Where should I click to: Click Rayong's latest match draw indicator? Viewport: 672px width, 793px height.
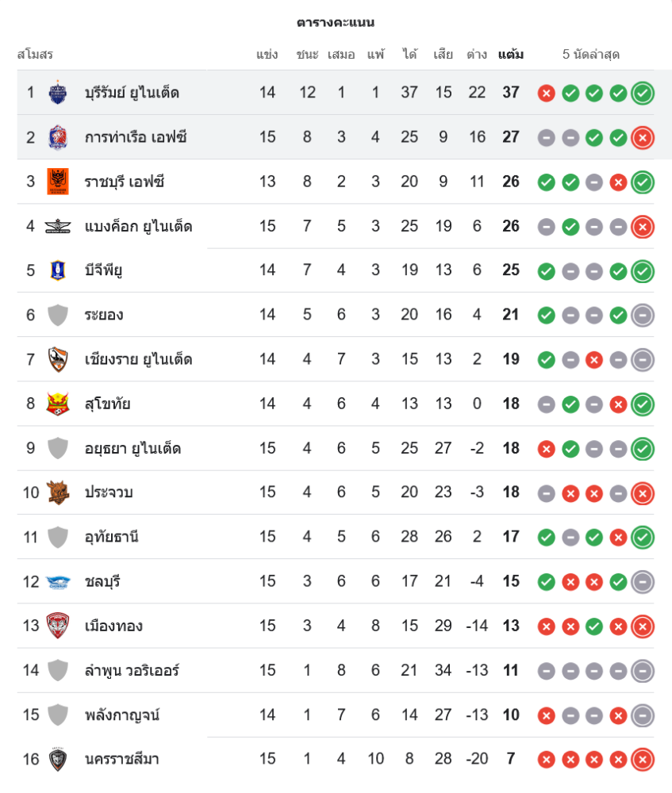[643, 316]
